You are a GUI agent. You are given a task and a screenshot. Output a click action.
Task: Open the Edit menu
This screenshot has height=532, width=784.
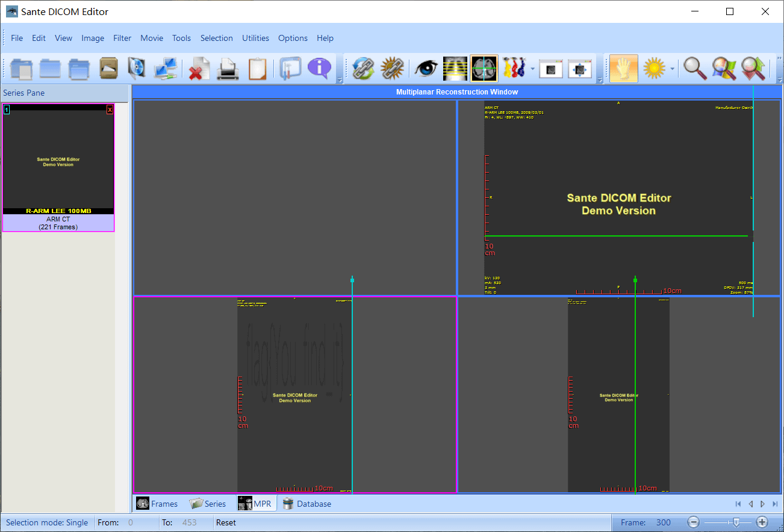39,38
